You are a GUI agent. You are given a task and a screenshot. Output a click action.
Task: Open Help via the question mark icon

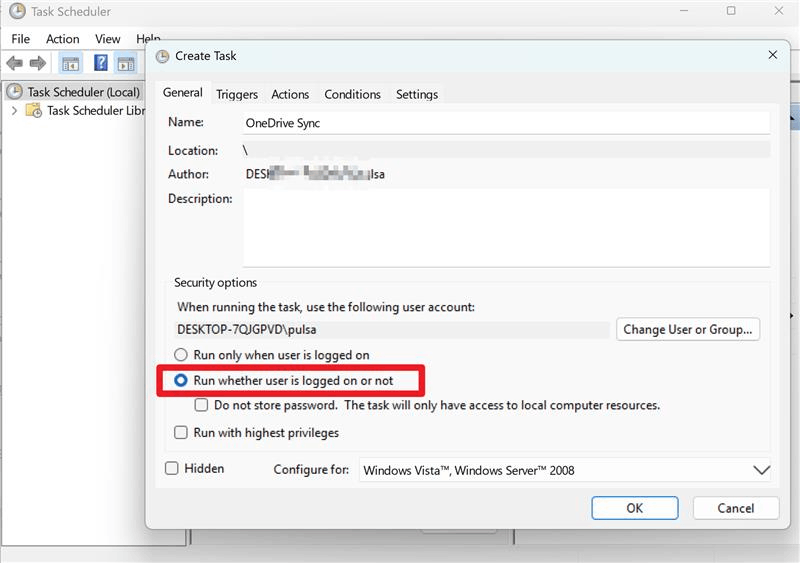101,63
